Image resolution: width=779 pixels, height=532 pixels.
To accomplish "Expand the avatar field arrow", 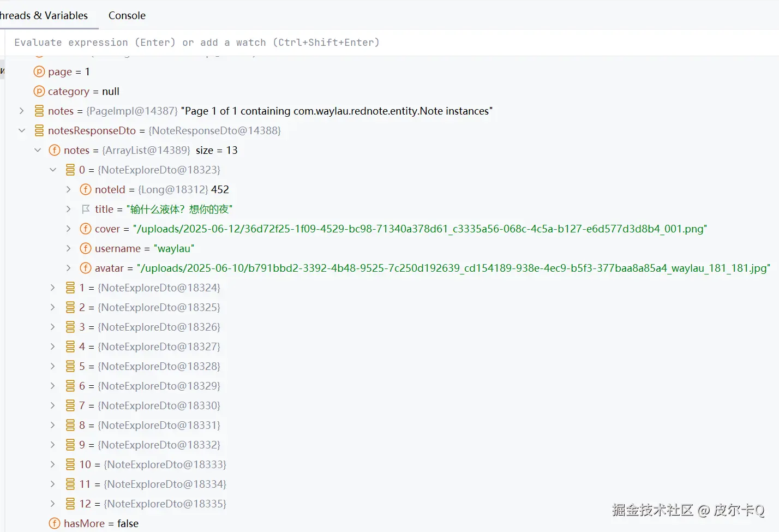I will point(68,268).
